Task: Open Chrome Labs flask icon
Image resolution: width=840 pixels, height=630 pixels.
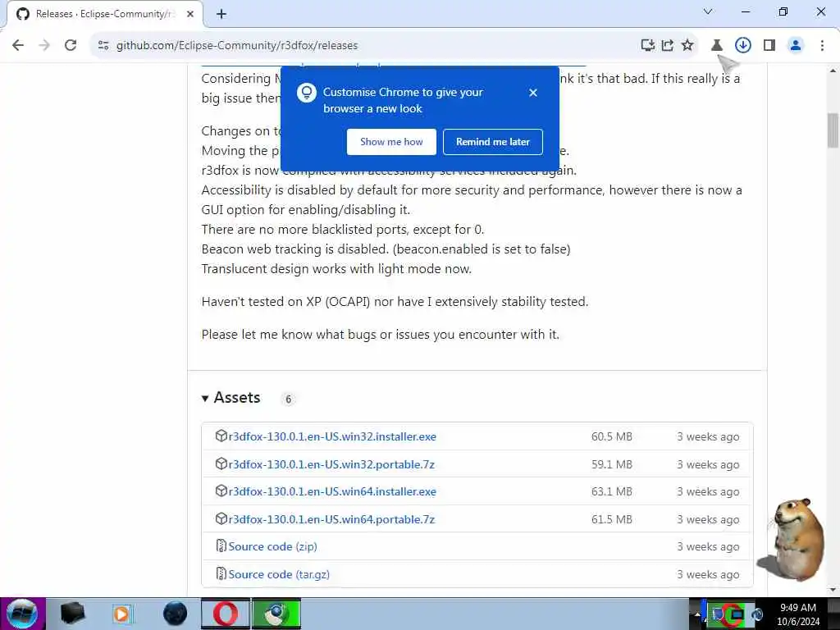Action: coord(717,46)
